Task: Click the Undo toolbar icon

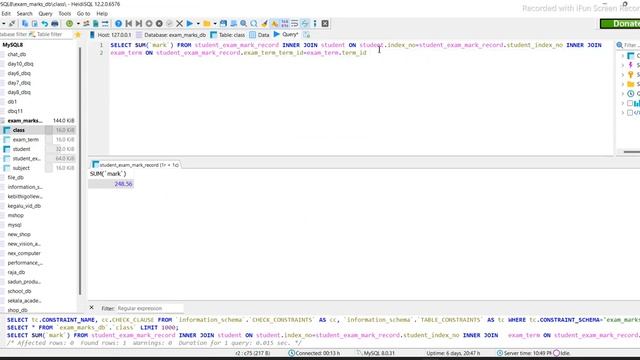Action: coord(44,24)
